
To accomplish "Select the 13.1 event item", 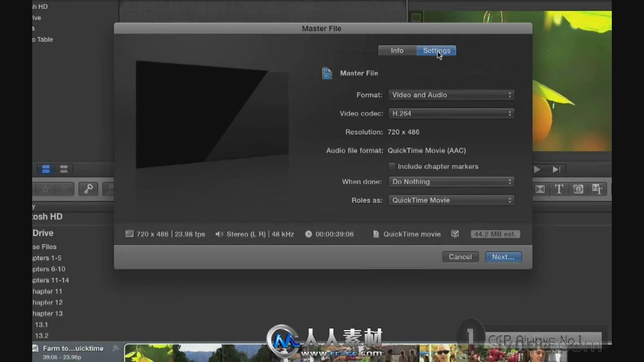I will pyautogui.click(x=41, y=324).
